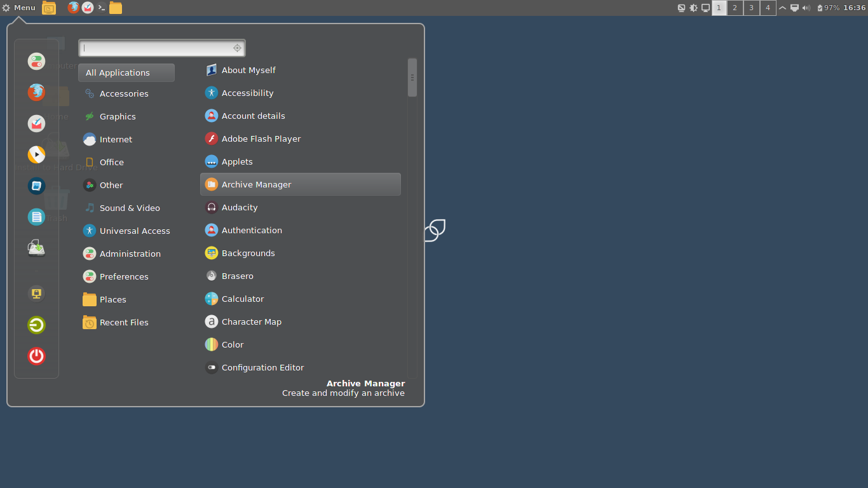Show the Accessories category
The width and height of the screenshot is (868, 488).
[126, 93]
